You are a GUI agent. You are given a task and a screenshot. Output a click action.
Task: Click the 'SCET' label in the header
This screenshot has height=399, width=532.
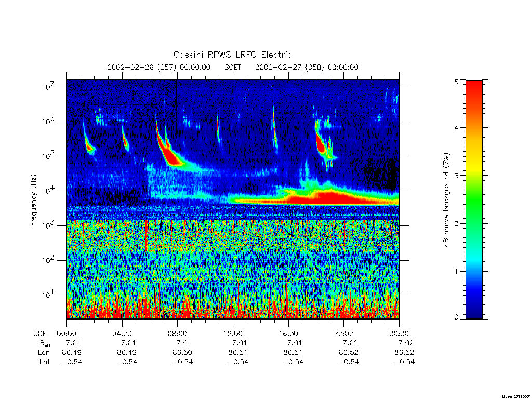tap(233, 67)
